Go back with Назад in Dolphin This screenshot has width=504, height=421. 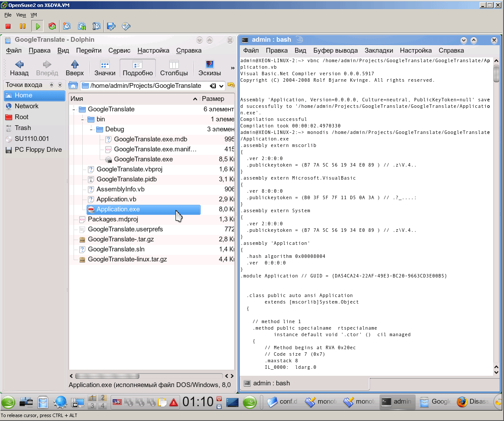(19, 68)
